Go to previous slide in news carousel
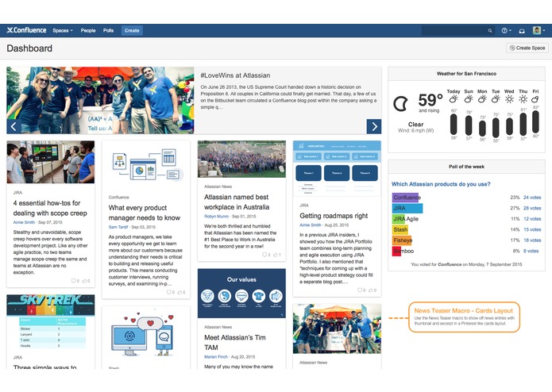The image size is (552, 392). pyautogui.click(x=14, y=126)
